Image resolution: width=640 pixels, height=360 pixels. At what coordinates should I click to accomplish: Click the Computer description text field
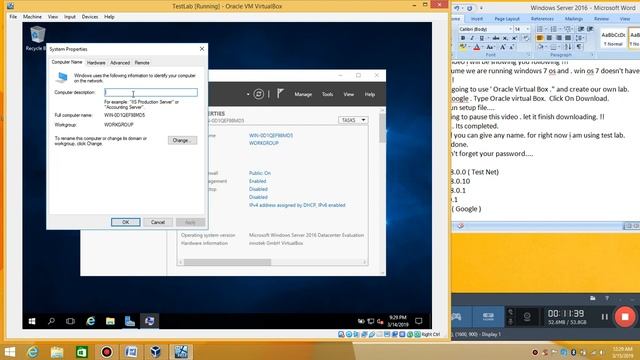point(151,93)
